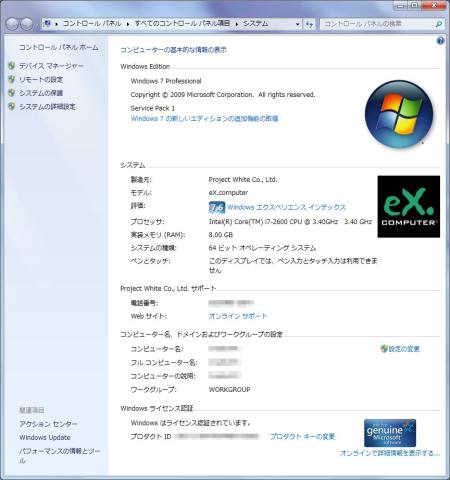Image resolution: width=450 pixels, height=480 pixels.
Task: Click WORKGROUP workgroup value
Action: (229, 389)
